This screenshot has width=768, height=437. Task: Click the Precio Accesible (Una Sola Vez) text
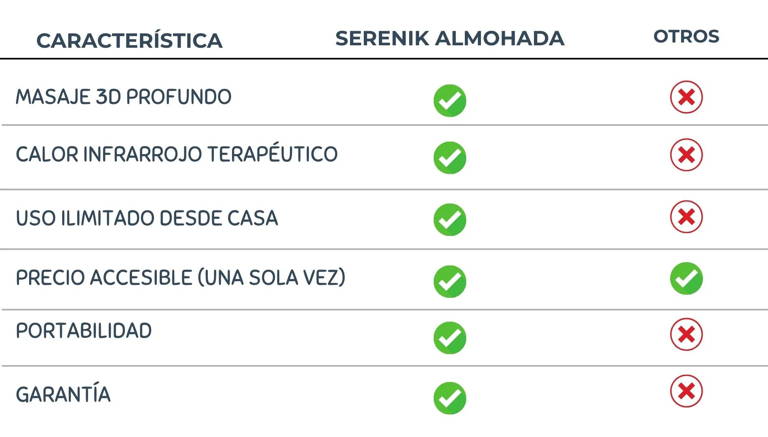(x=180, y=278)
